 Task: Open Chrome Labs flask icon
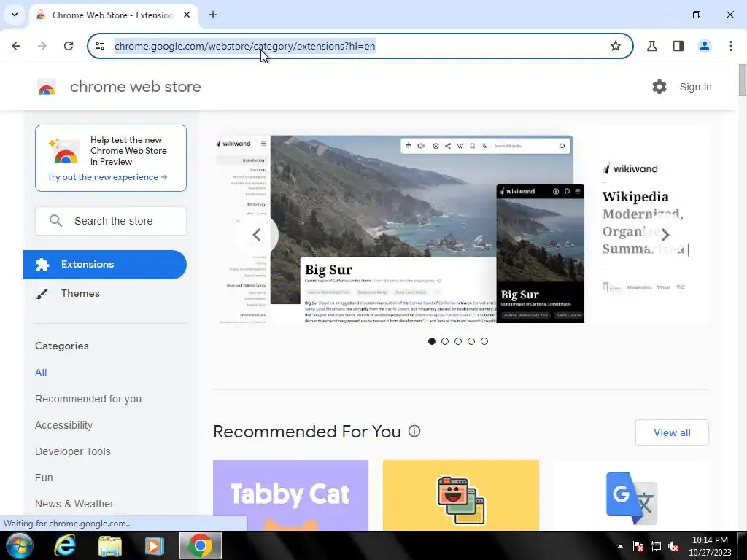pos(651,46)
